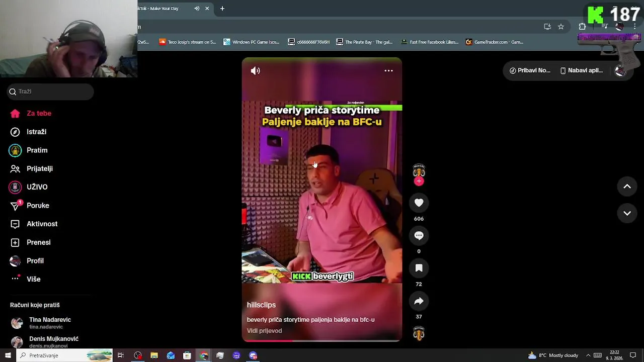This screenshot has height=362, width=644.
Task: Pause the playing TikTok video
Action: pyautogui.click(x=322, y=199)
